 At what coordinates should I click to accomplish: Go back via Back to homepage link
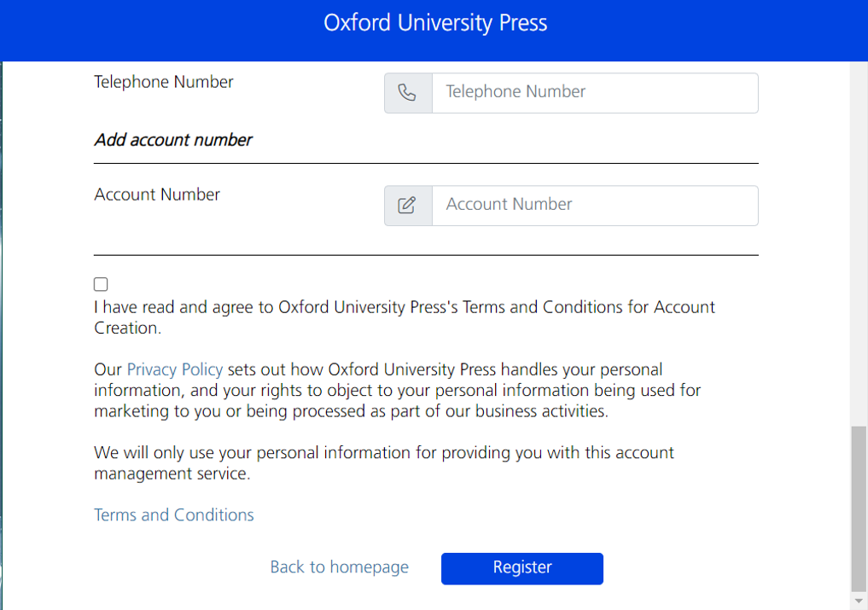click(x=340, y=567)
